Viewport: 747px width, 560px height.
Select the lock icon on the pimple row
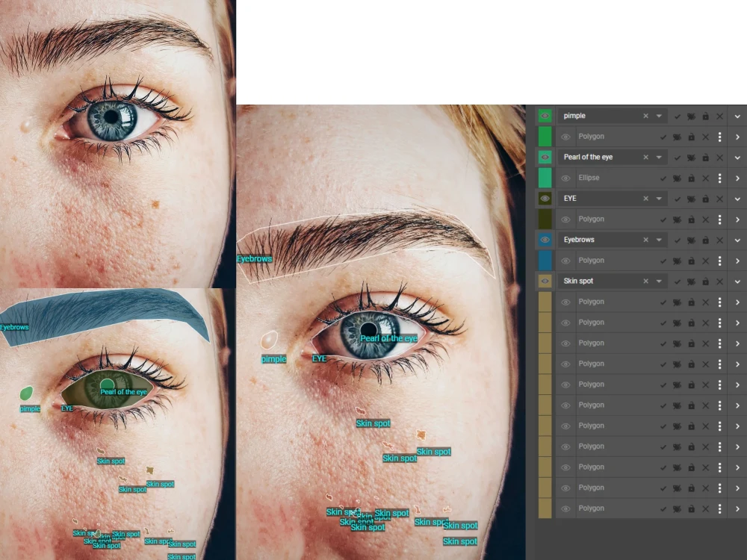tap(706, 116)
